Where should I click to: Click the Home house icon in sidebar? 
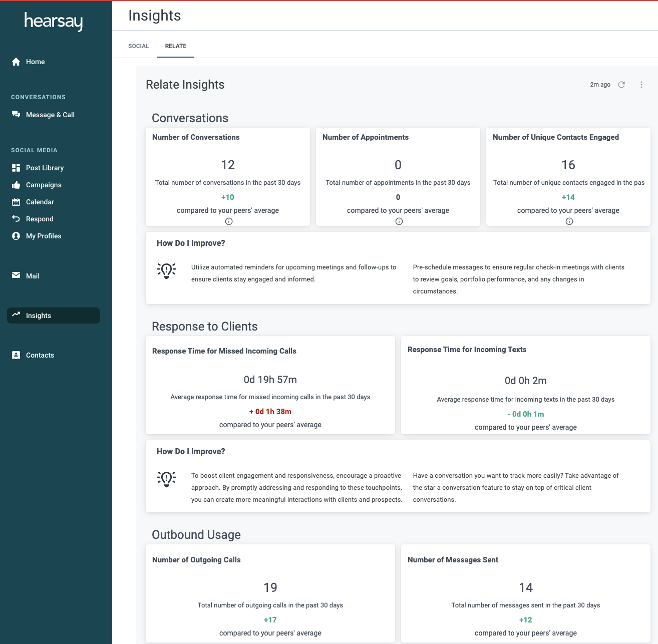tap(16, 62)
